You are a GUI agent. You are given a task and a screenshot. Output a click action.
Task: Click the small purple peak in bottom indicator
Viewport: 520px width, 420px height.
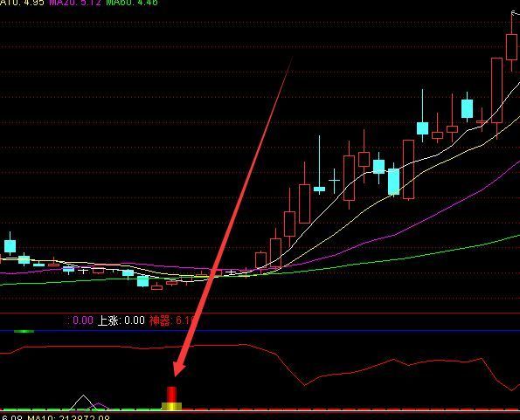(99, 405)
